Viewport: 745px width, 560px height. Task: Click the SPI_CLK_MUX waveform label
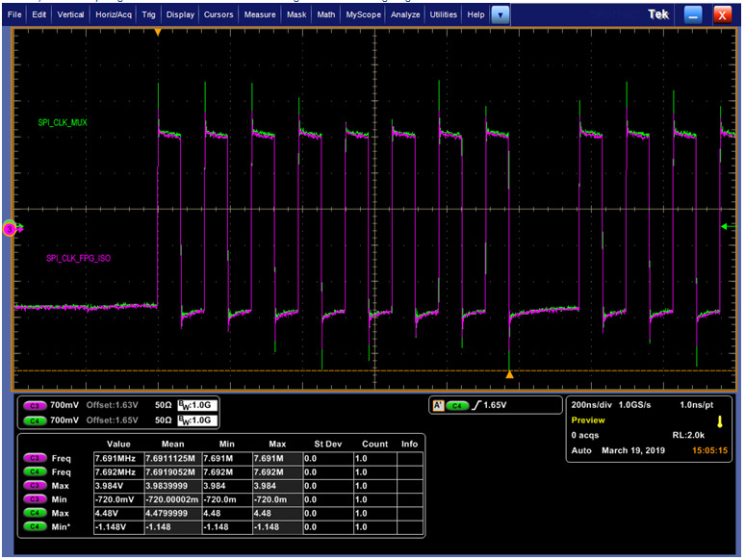64,123
